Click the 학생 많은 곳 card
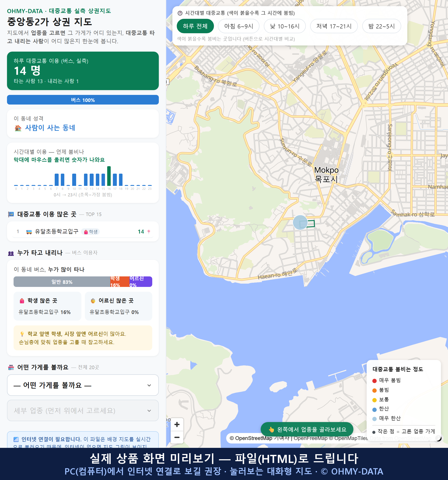The image size is (448, 480). click(x=47, y=306)
